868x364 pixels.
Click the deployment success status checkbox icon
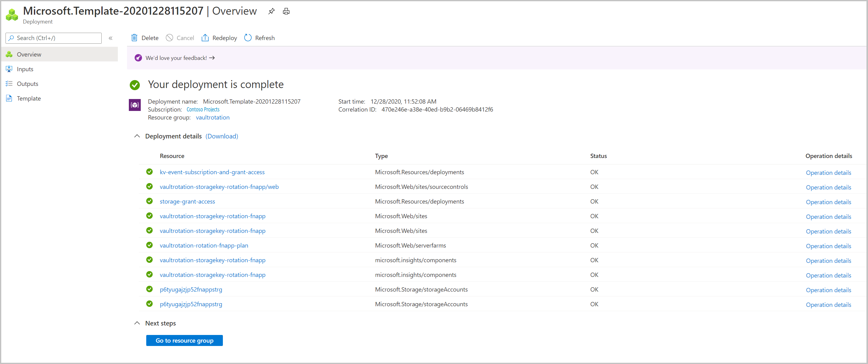[x=135, y=84]
